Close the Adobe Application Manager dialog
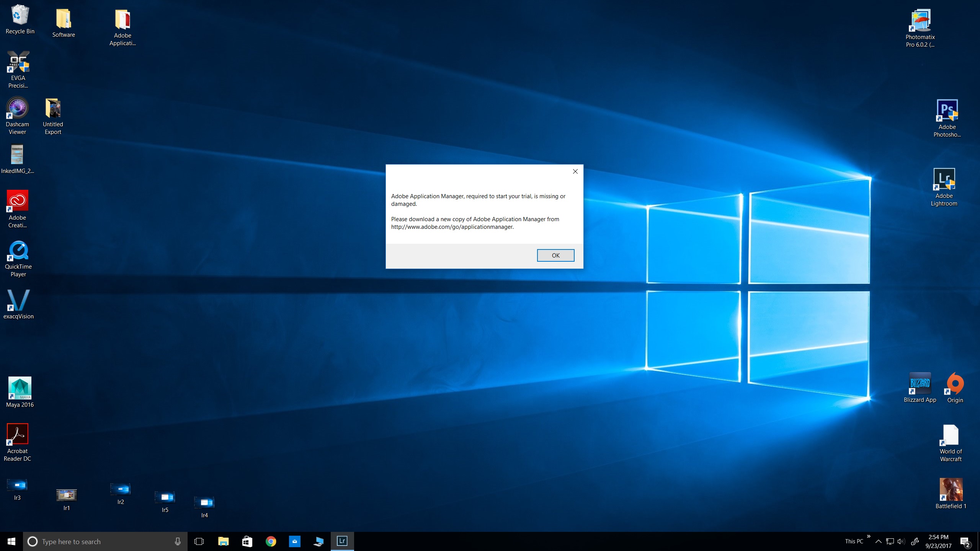Screen dimensions: 980x551 575,171
